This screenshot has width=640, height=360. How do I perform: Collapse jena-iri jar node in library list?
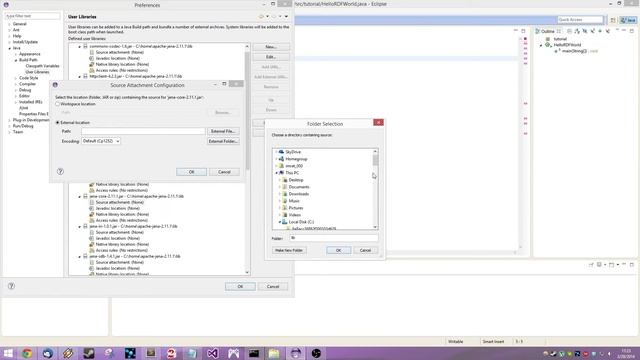click(x=80, y=227)
